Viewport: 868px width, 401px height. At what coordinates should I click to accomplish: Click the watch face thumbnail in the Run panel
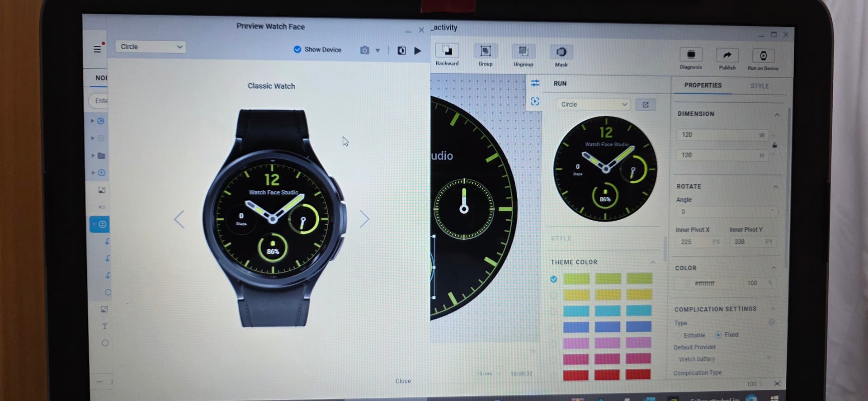tap(605, 169)
